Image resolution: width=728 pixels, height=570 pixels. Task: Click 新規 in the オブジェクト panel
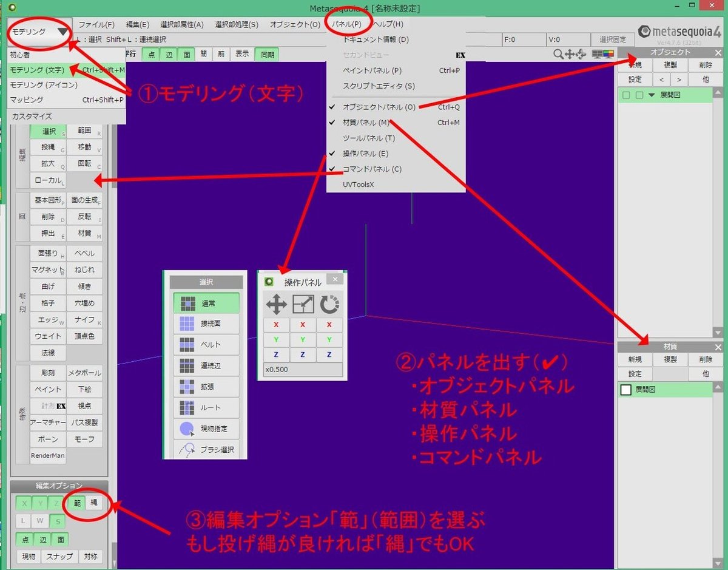coord(635,66)
